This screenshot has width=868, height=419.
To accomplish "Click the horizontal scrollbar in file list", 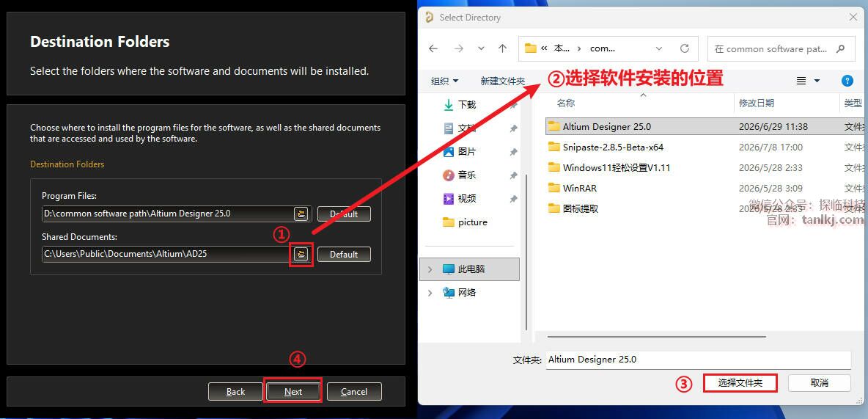I will pos(657,336).
